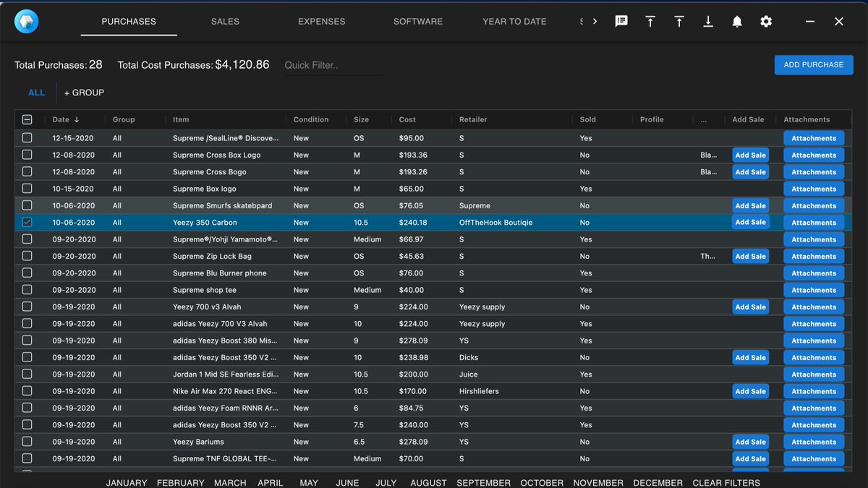The image size is (868, 488).
Task: Click the + GROUP button
Action: click(x=84, y=93)
